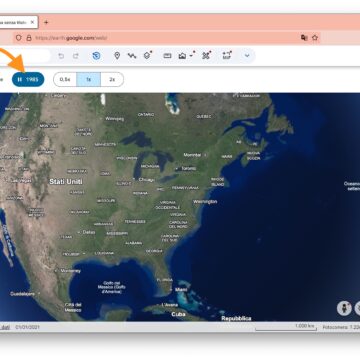The height and width of the screenshot is (360, 360).
Task: Click the rightmost toolbar icon with red dot
Action: 227,55
